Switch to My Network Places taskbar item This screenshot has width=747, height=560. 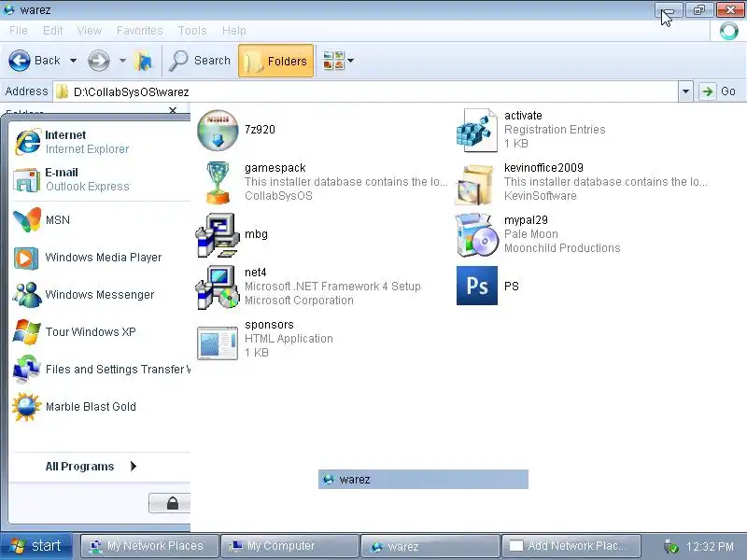(x=149, y=546)
